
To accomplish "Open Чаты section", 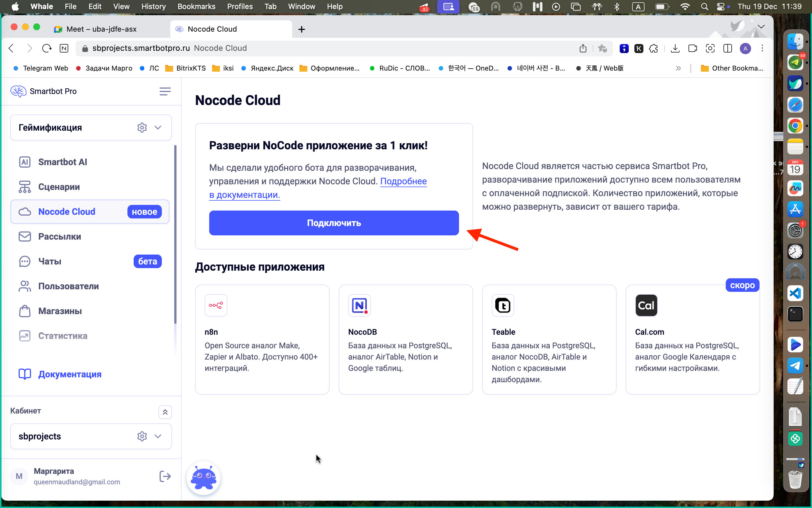I will tap(90, 261).
